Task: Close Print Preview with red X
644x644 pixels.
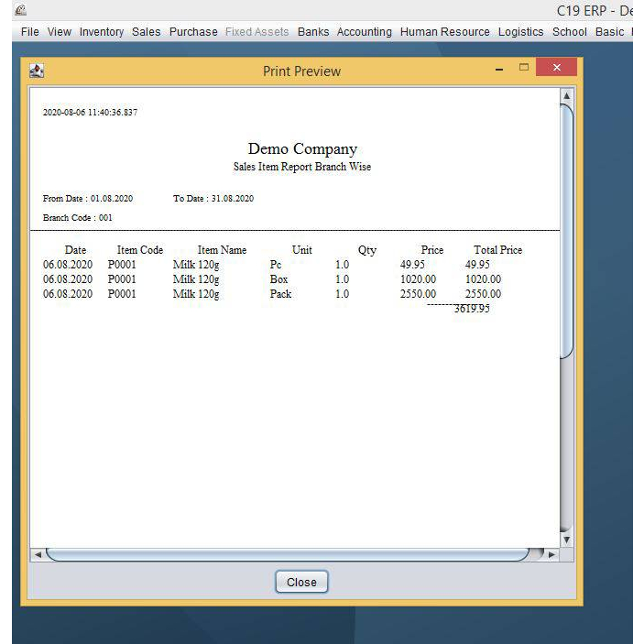Action: tap(556, 69)
